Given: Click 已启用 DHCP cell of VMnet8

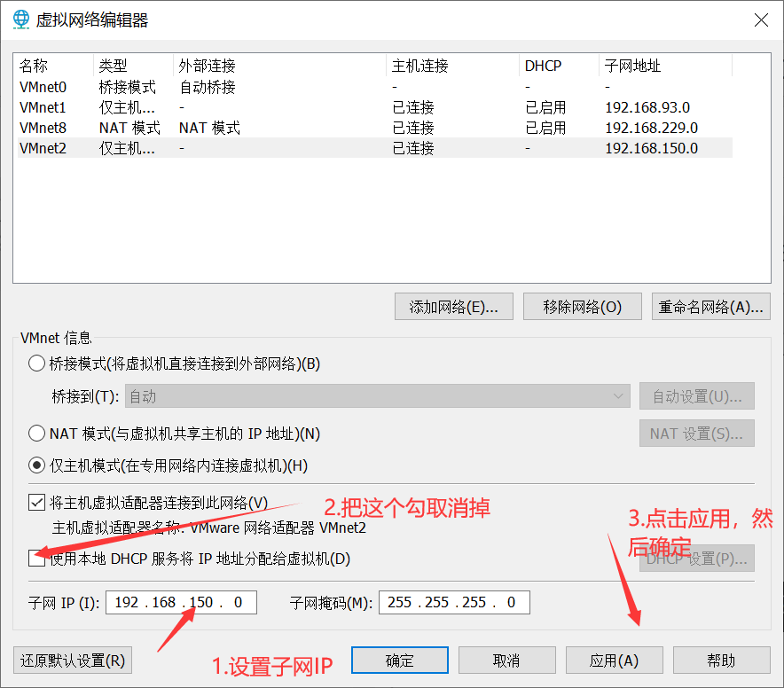Looking at the screenshot, I should [x=545, y=128].
